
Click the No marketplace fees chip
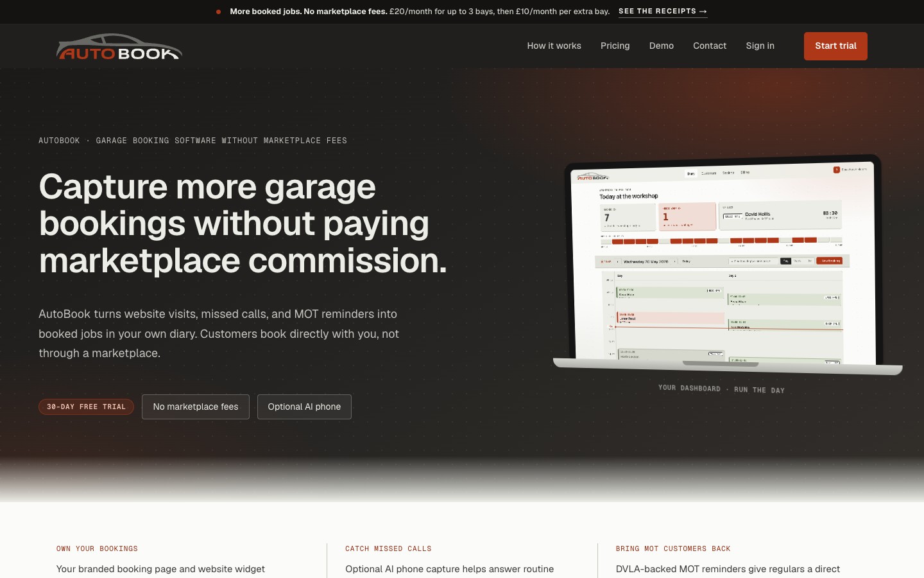(196, 407)
